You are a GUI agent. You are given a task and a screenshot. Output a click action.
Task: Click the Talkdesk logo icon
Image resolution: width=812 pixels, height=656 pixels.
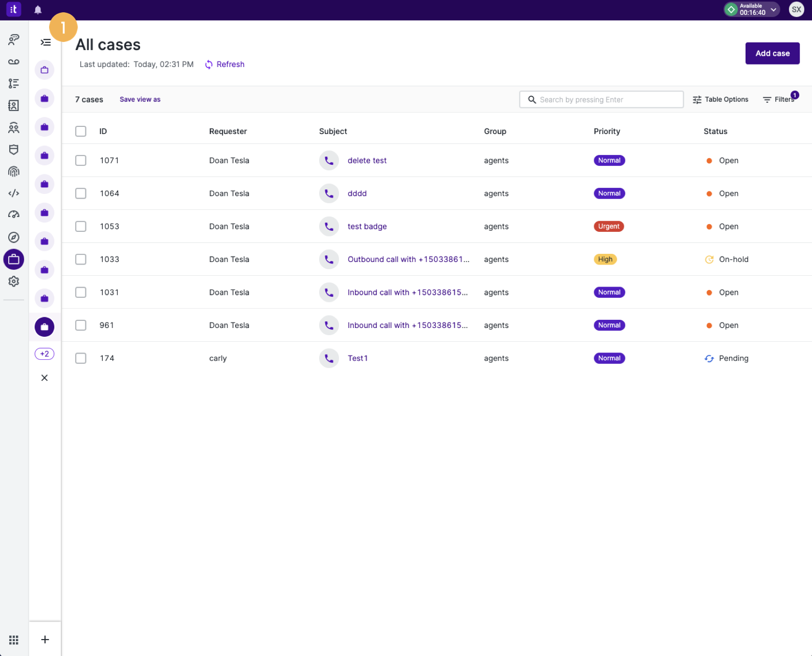click(13, 9)
